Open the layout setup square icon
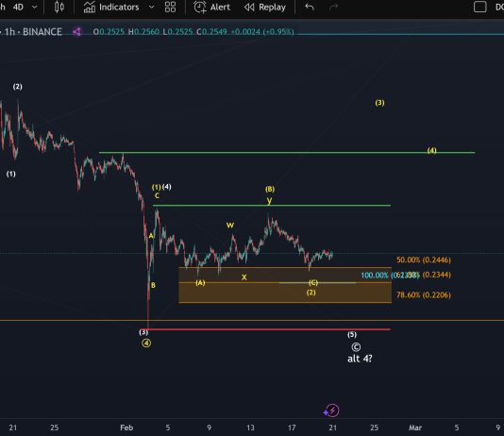Screen dimensions: 504x436 click(479, 7)
